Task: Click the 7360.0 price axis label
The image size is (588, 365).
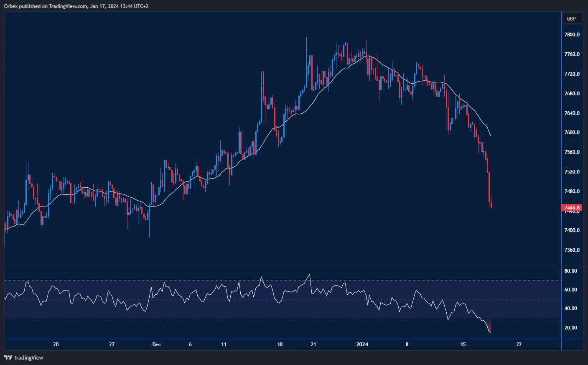Action: point(572,250)
